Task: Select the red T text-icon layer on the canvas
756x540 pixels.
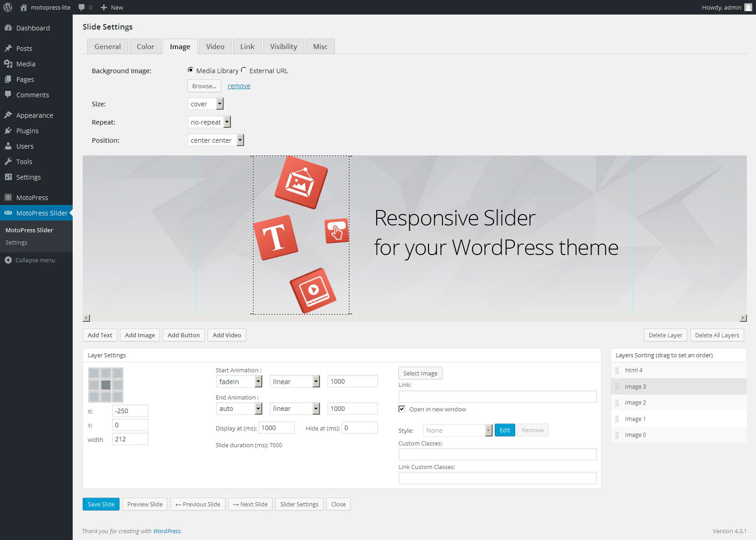Action: tap(276, 237)
